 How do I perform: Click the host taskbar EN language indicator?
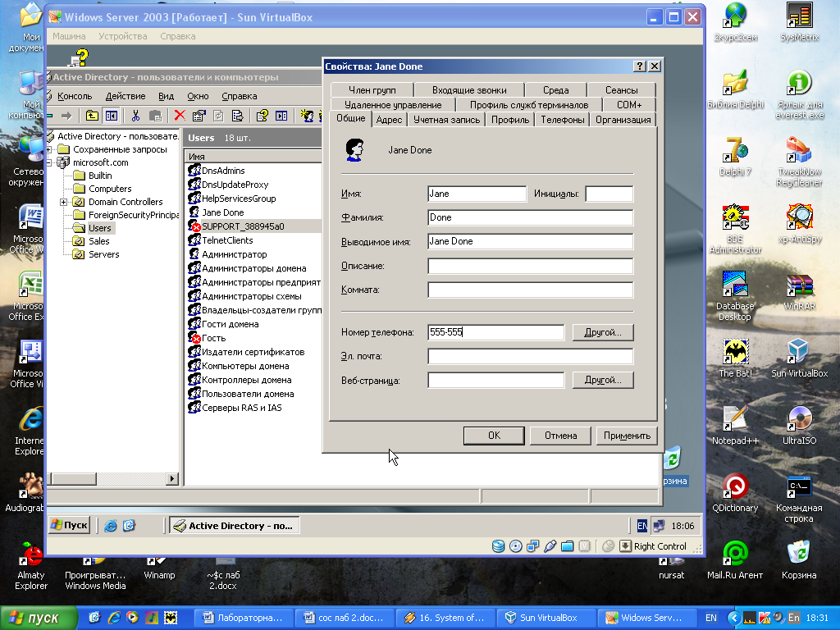click(x=711, y=618)
